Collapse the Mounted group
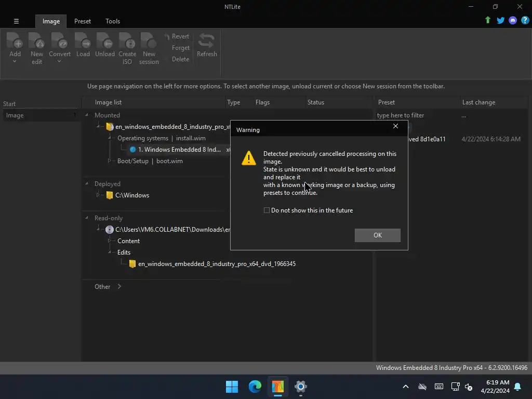This screenshot has width=532, height=399. click(87, 115)
